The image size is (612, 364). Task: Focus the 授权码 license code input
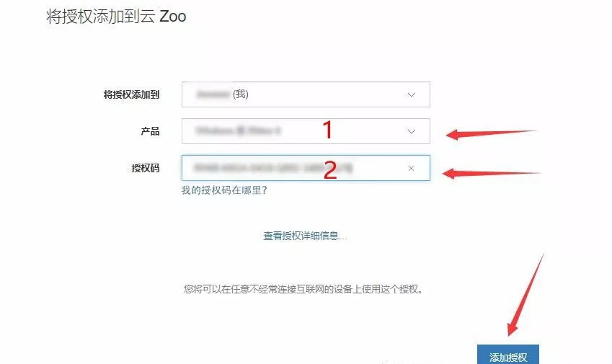click(x=306, y=168)
